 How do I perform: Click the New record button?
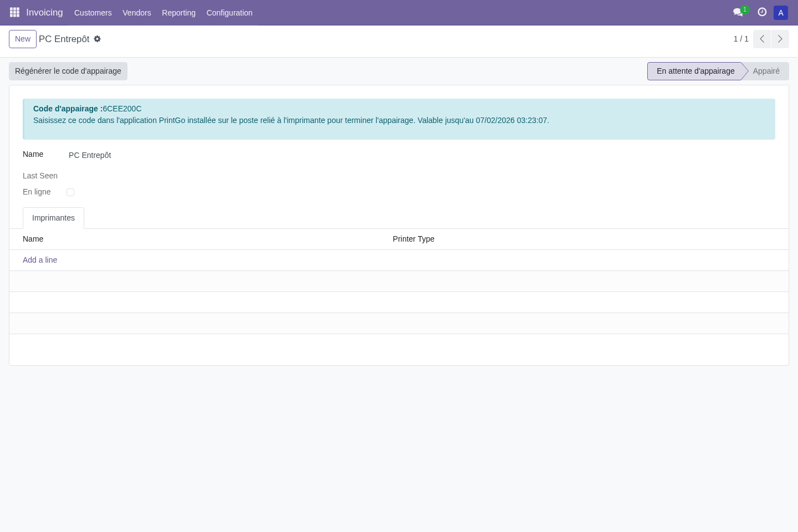tap(23, 39)
